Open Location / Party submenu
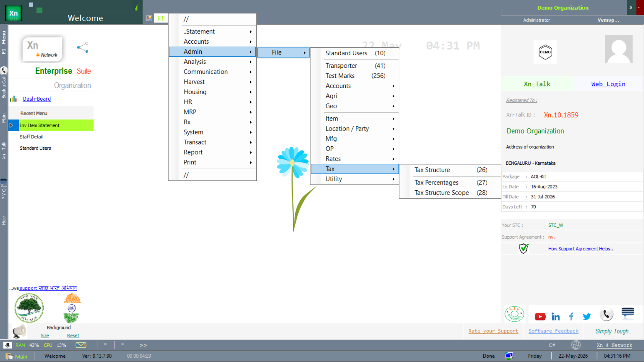644x362 pixels. pos(355,129)
